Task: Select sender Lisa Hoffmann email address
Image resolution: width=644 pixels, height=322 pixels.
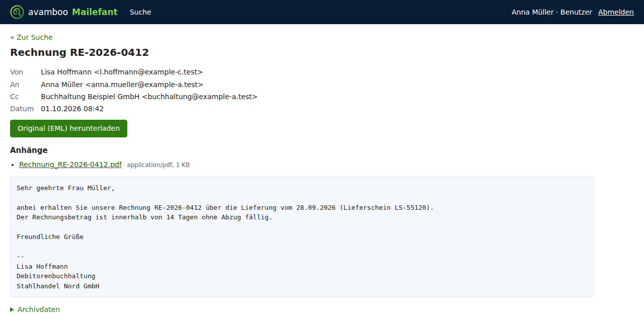Action: pyautogui.click(x=122, y=72)
